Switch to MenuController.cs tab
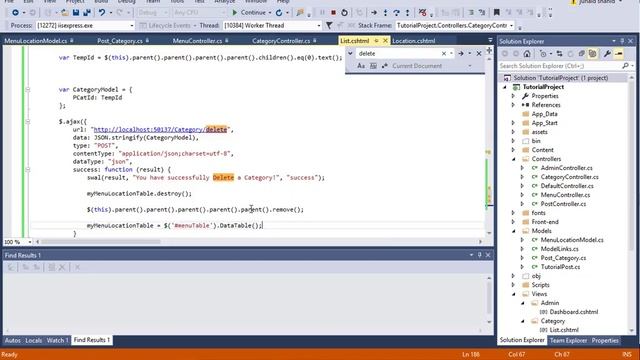The width and height of the screenshot is (640, 360). click(197, 41)
